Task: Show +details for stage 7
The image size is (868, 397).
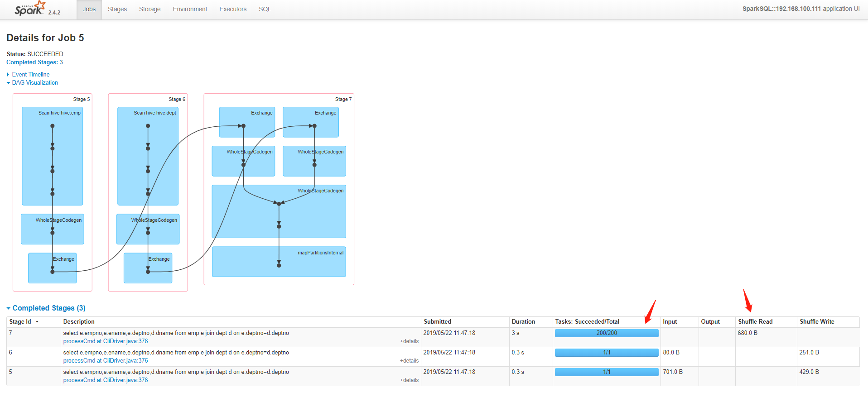Action: [409, 341]
